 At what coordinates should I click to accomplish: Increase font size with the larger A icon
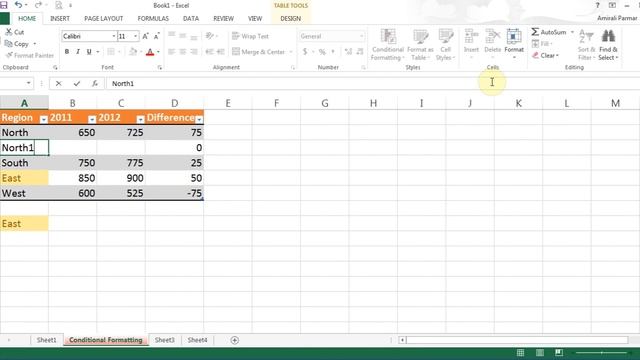(145, 36)
